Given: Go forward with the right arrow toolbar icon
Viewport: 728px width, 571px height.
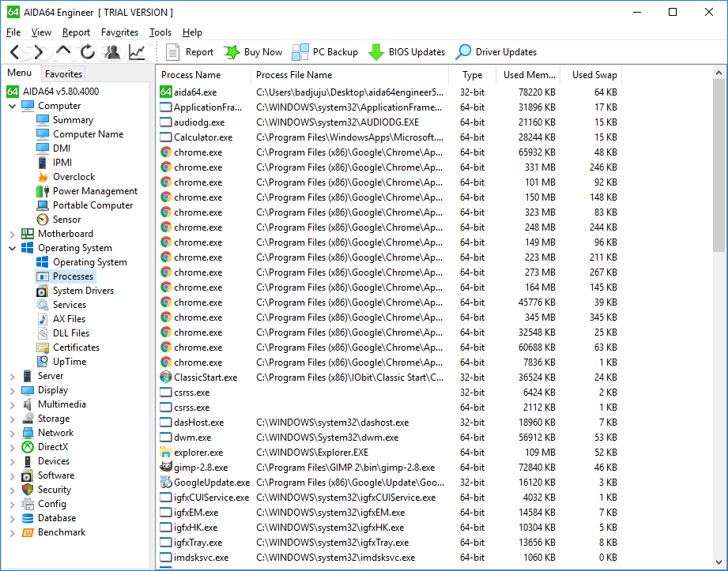Looking at the screenshot, I should tap(38, 52).
